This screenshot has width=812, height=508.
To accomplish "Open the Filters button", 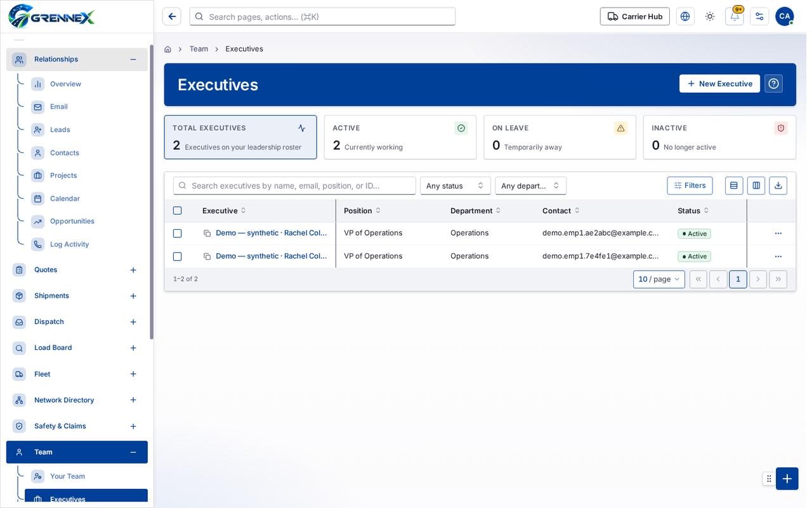I will tap(690, 185).
